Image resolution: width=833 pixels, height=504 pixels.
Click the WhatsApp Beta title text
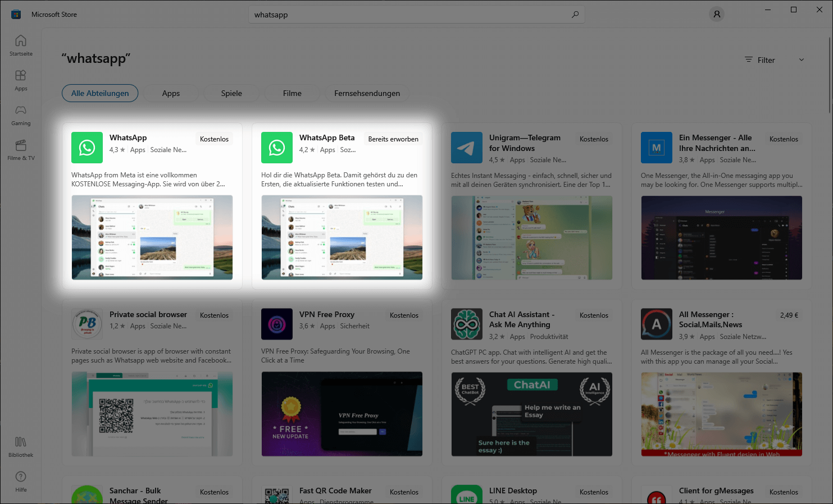(327, 138)
